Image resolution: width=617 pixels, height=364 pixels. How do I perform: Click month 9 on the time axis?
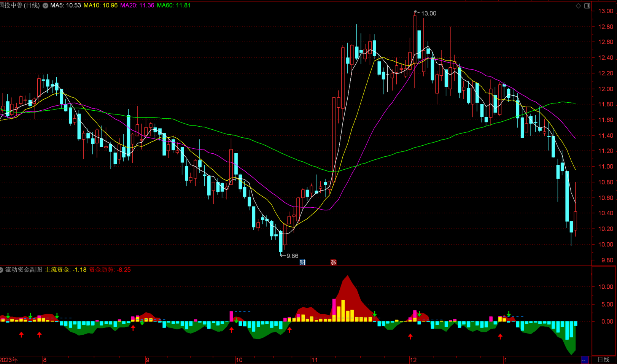pyautogui.click(x=148, y=360)
